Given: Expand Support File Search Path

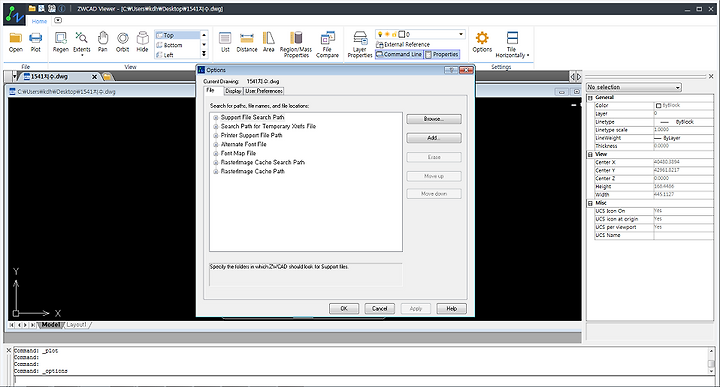Looking at the screenshot, I should (x=215, y=118).
